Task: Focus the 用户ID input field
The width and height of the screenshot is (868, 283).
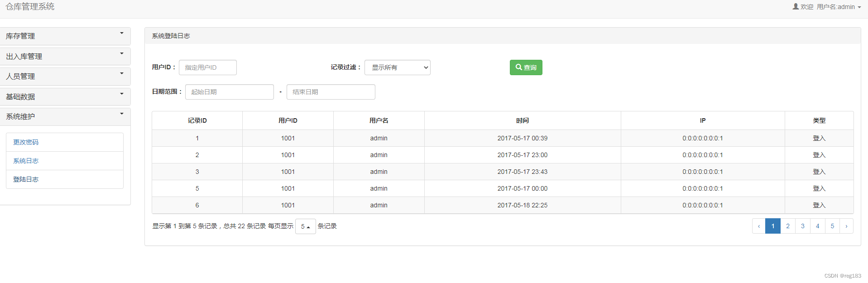Action: pos(208,67)
